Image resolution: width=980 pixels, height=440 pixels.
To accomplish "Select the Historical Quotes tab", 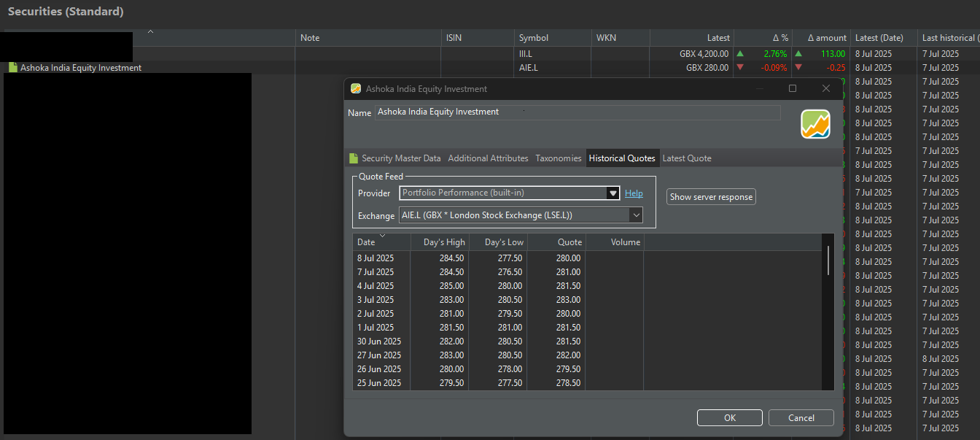I will (x=622, y=158).
